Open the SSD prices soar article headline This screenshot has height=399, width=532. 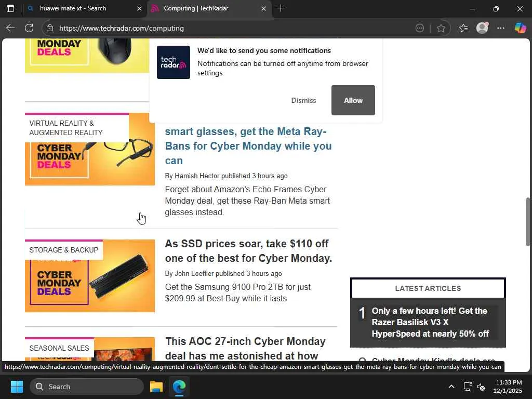point(248,251)
